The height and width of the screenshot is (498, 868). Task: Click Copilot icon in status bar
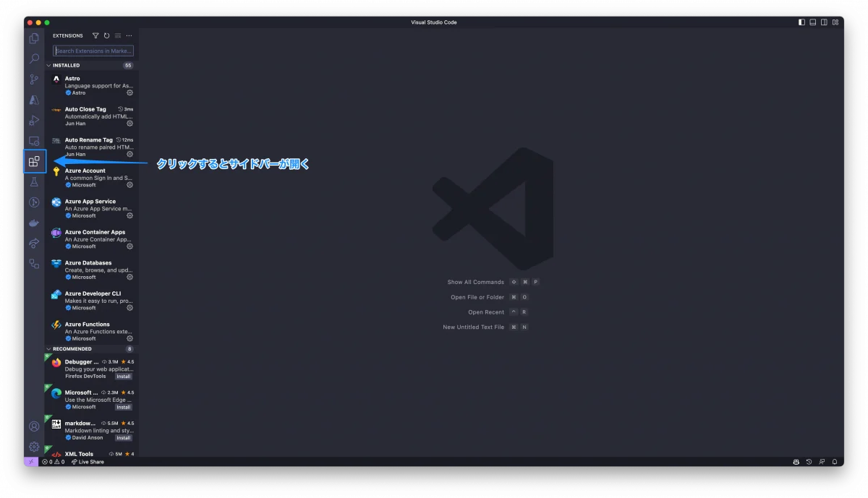pyautogui.click(x=796, y=461)
